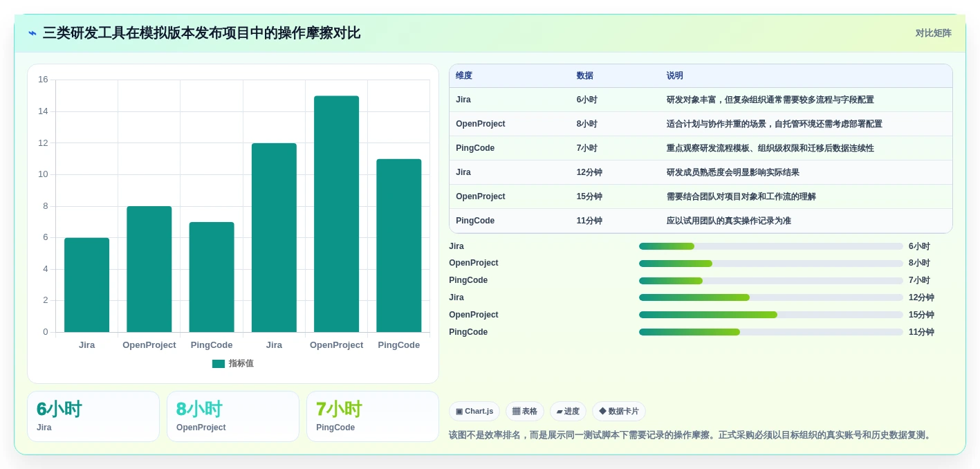Click the table cell 6小时
980x469 pixels.
point(586,100)
